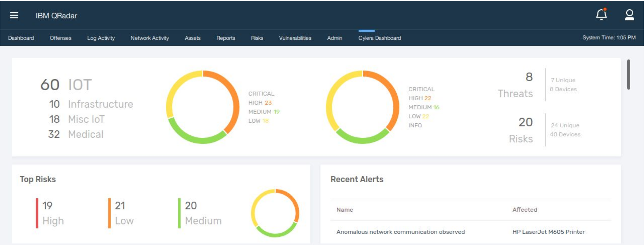Go to the Dashboard tab
Screen dimensions: 644x249
pos(21,38)
